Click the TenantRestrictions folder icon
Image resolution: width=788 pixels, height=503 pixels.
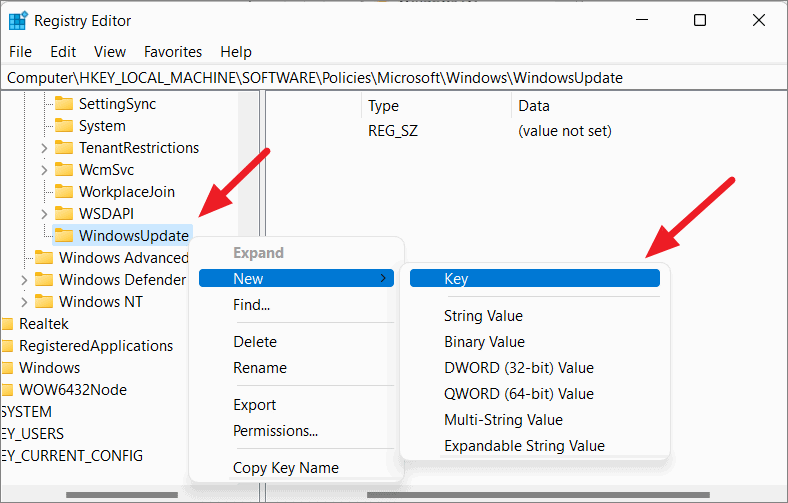64,148
